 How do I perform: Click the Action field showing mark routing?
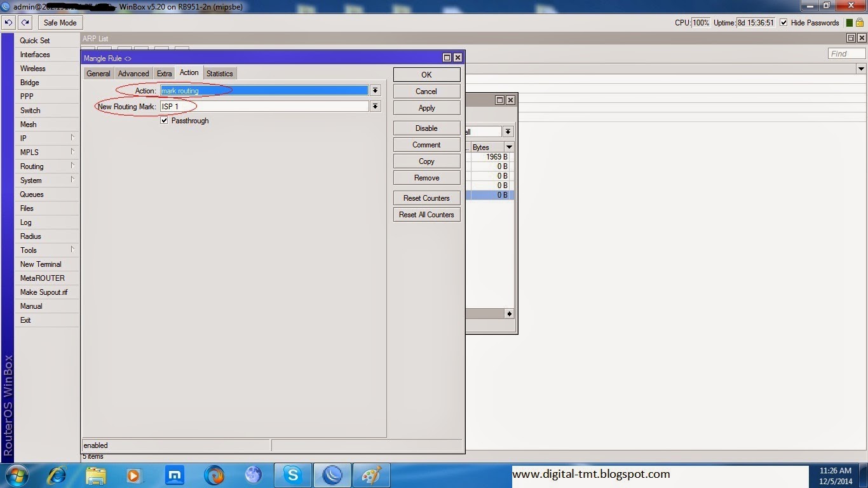264,91
